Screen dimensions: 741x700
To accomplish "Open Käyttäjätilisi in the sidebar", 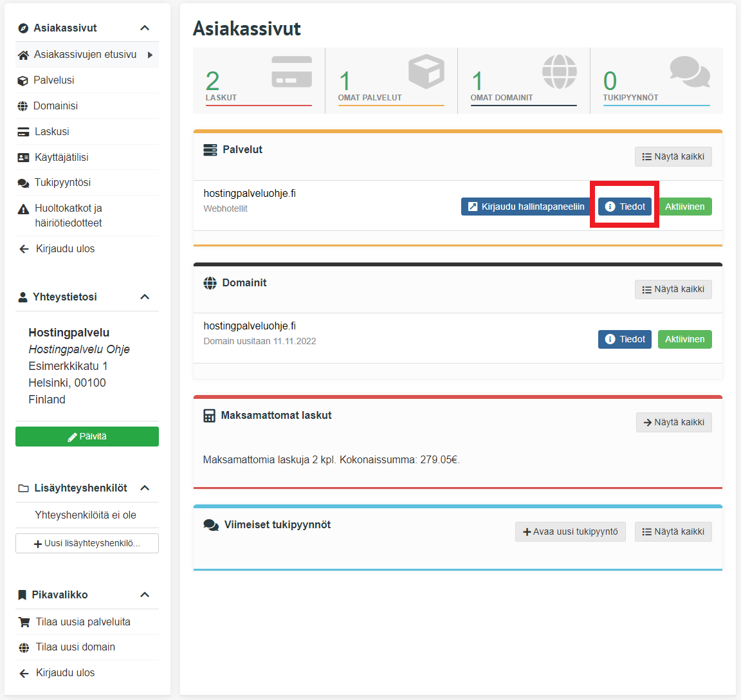I will [x=87, y=158].
